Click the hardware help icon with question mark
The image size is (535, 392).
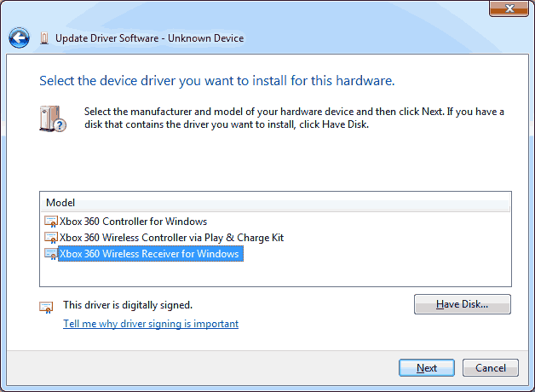(53, 118)
